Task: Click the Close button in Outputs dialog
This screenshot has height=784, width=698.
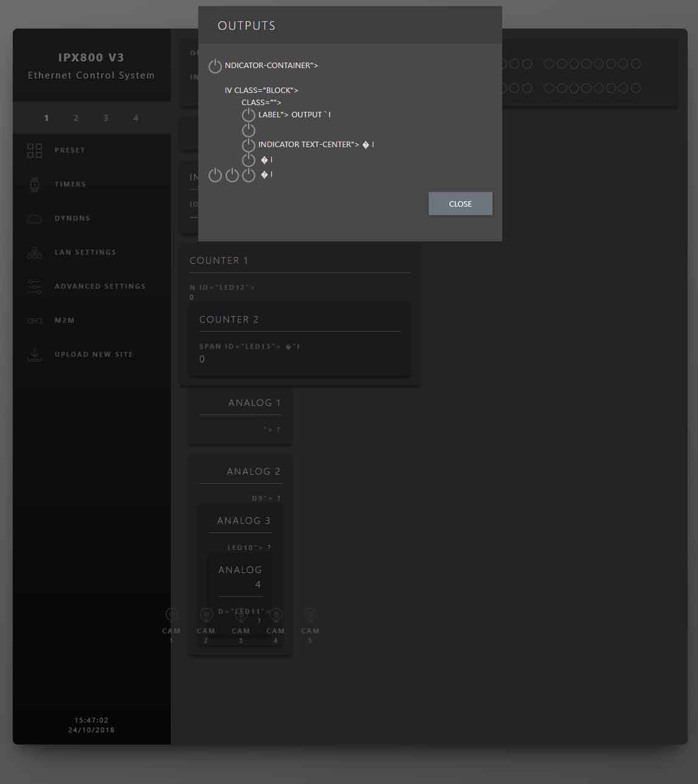Action: [x=460, y=204]
